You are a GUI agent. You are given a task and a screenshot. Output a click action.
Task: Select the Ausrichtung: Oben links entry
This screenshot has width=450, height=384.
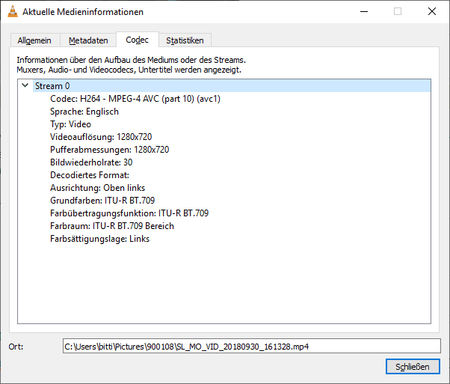click(x=97, y=188)
